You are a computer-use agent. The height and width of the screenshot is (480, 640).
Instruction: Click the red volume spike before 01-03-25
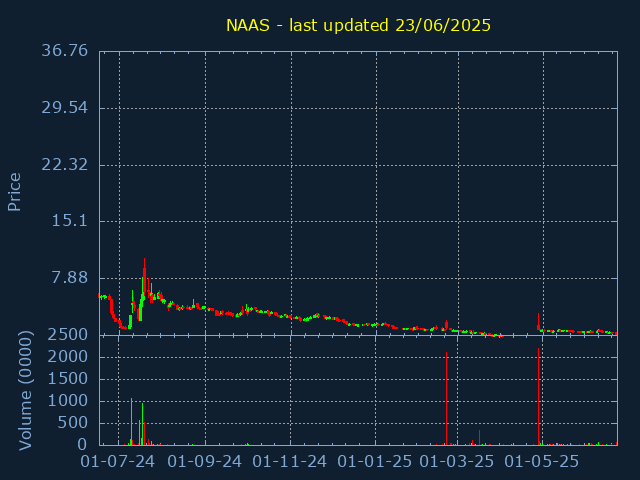[x=447, y=398]
